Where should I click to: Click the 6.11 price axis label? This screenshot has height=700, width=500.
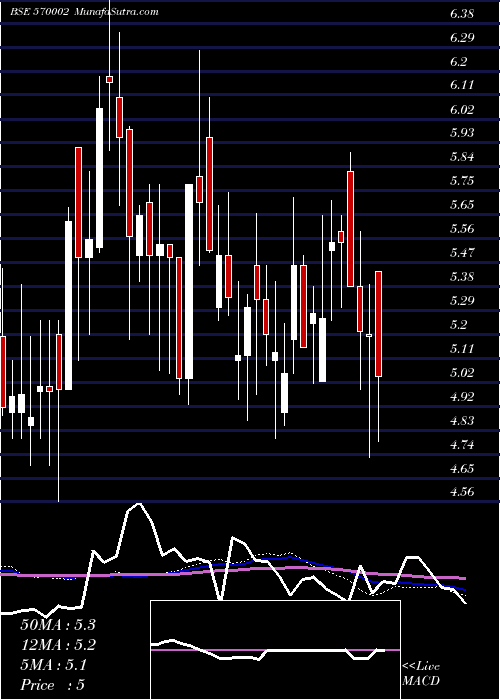click(462, 85)
